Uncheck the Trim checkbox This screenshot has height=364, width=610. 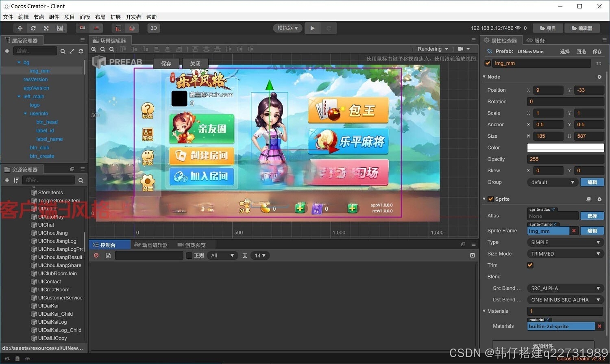[x=530, y=265]
